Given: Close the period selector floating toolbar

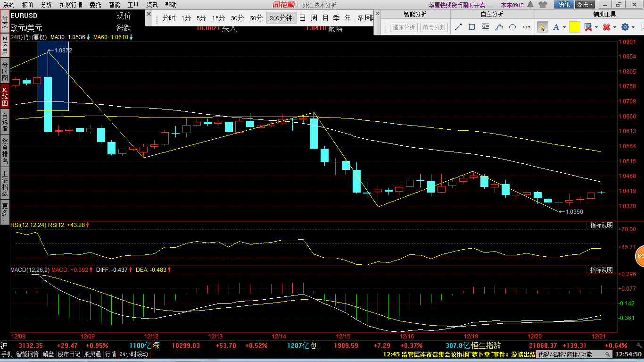Looking at the screenshot, I should pos(149,15).
